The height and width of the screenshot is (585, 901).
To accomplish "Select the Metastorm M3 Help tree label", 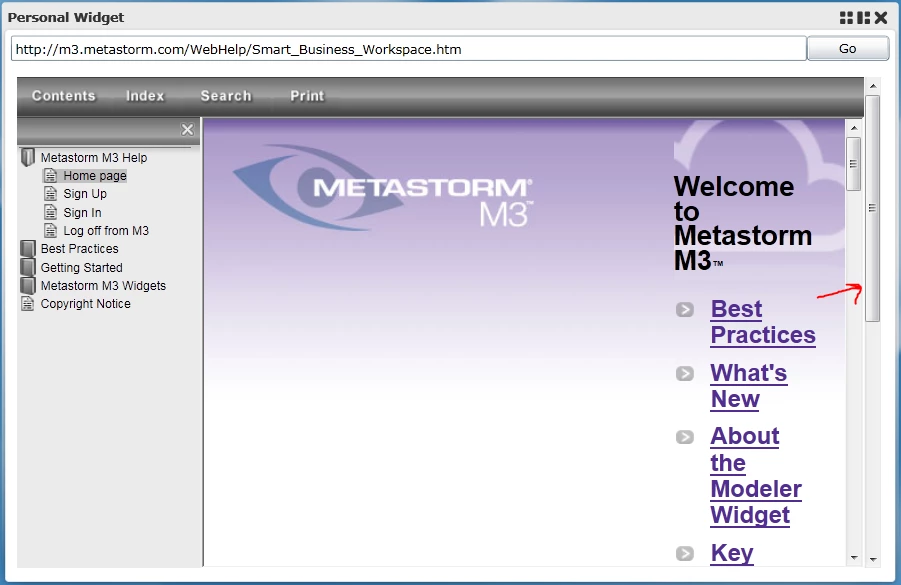I will pyautogui.click(x=94, y=157).
